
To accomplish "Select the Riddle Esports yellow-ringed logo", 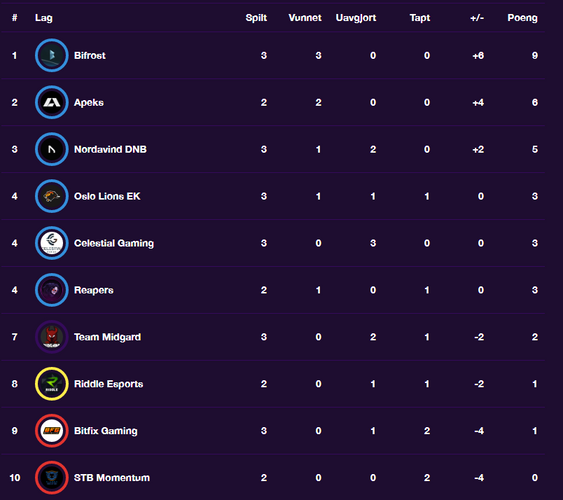I will (x=52, y=384).
